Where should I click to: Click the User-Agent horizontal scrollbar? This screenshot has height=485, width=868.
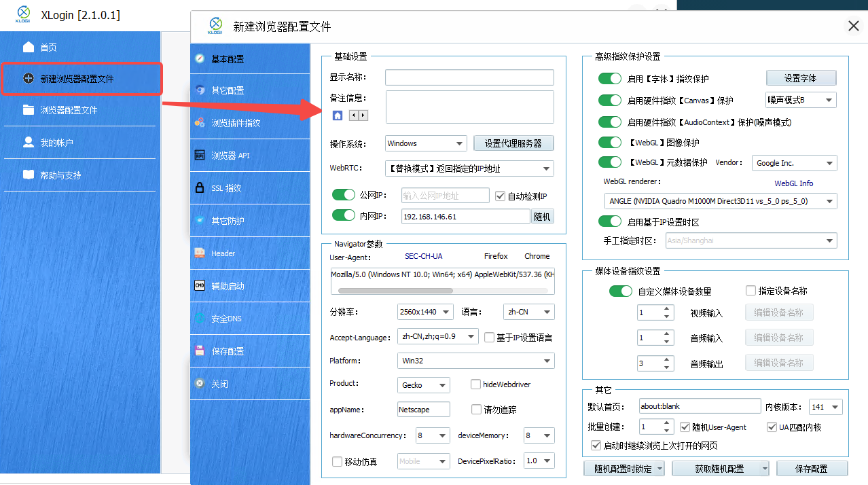(395, 290)
